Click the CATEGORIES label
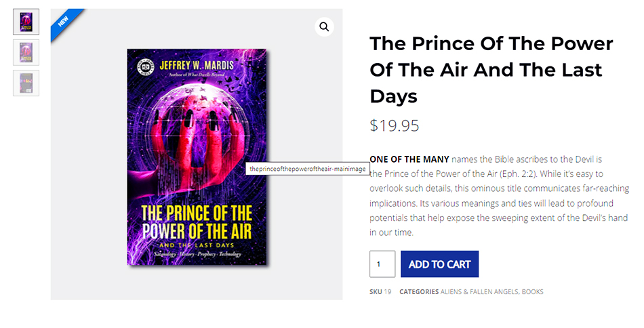Image resolution: width=644 pixels, height=328 pixels. pos(419,292)
